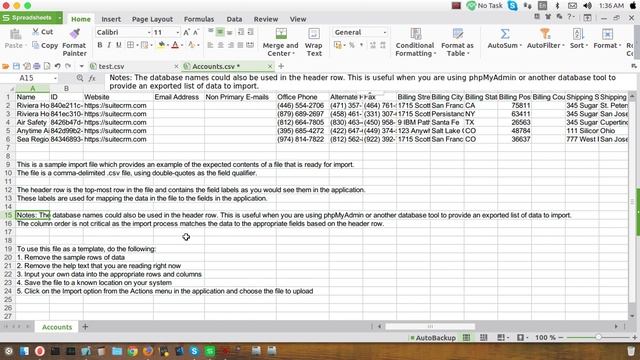640x360 pixels.
Task: Click the open folder icon in quick toolbar
Action: click(6, 66)
